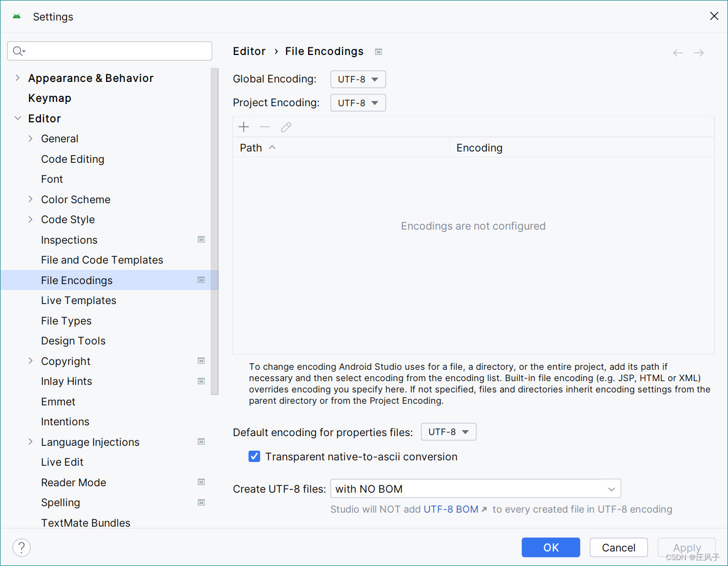Click the settings search field
This screenshot has width=728, height=566.
109,51
